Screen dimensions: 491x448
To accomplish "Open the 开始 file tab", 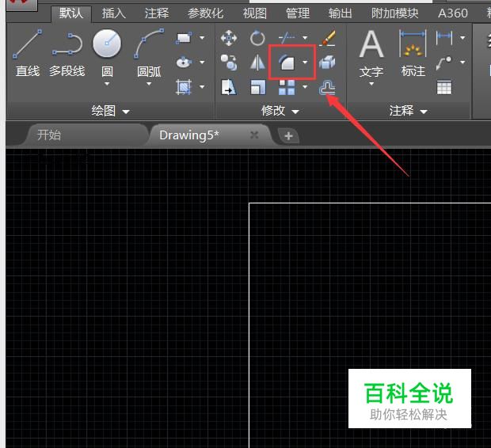I will 85,135.
